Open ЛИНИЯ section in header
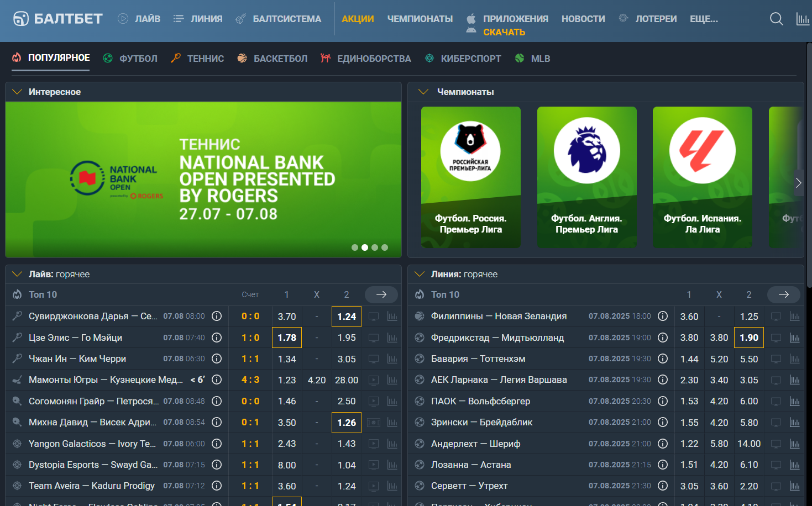The height and width of the screenshot is (506, 812). (x=198, y=19)
